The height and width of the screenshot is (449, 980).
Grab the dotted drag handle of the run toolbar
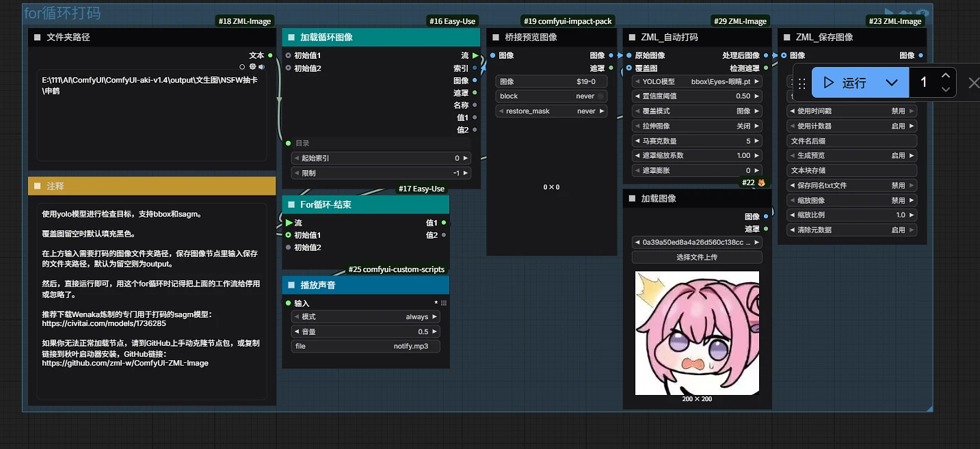(x=802, y=83)
